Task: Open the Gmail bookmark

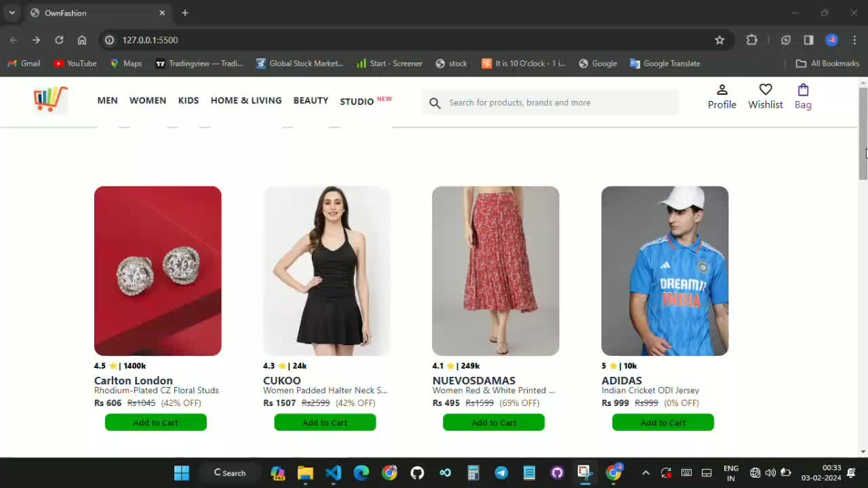Action: pyautogui.click(x=24, y=64)
